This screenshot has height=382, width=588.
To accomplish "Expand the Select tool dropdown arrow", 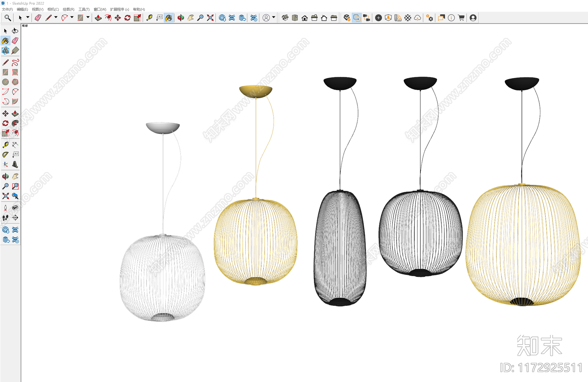I will (28, 17).
